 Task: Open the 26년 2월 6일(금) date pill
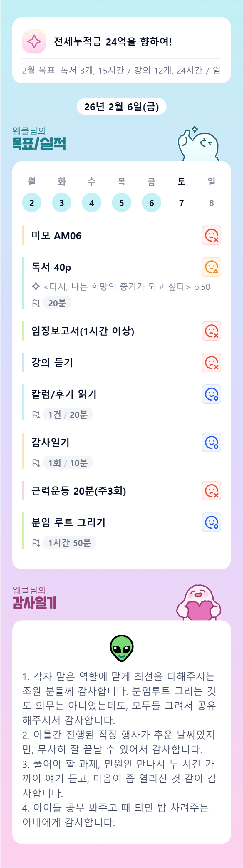[121, 107]
